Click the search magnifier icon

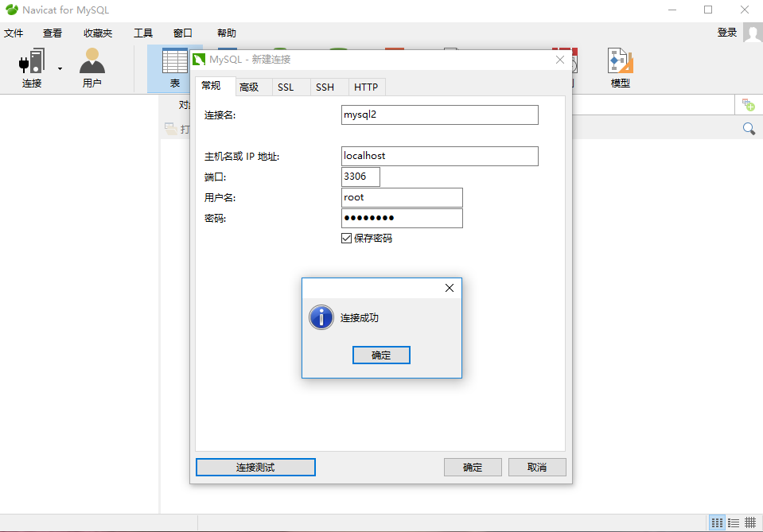point(749,129)
